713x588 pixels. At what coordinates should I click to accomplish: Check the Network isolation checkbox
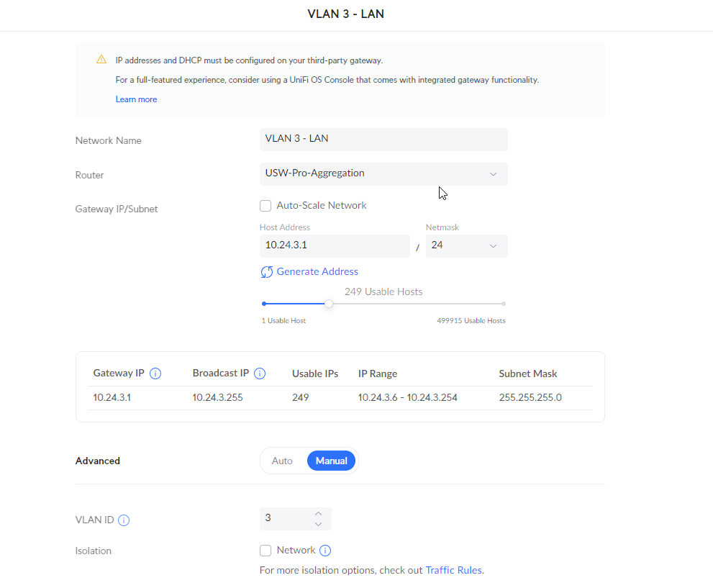(x=265, y=551)
